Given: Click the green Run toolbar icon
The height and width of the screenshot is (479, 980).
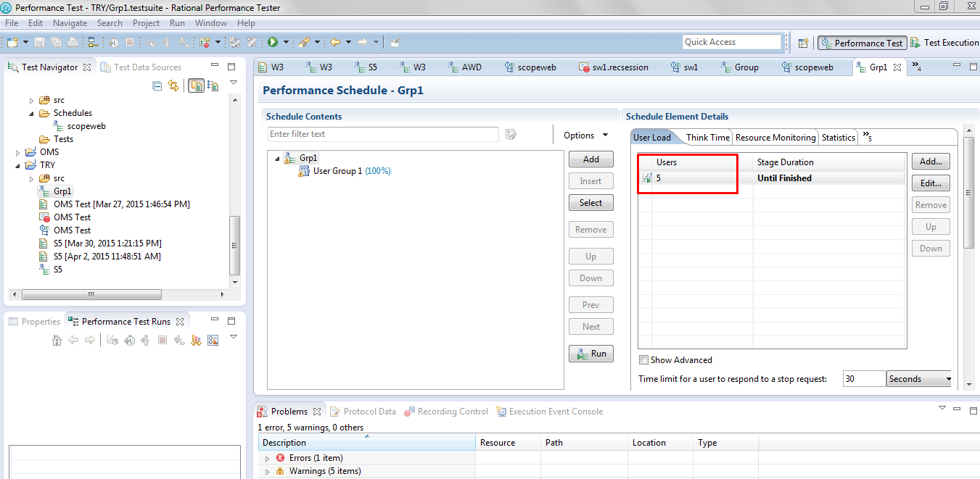Looking at the screenshot, I should point(273,42).
